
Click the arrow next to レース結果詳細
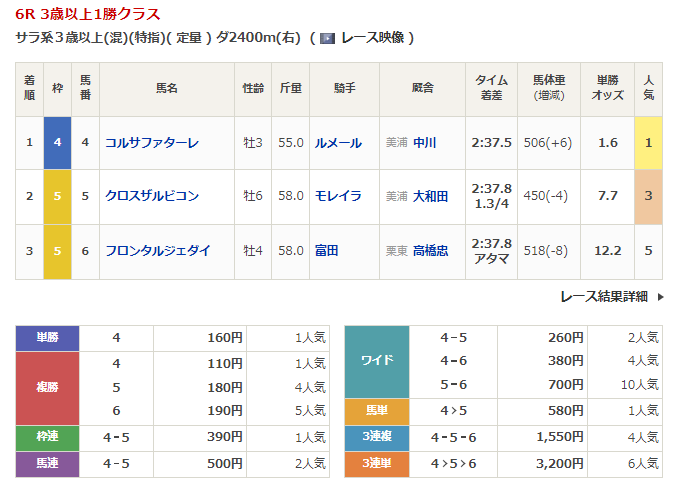[x=661, y=296]
